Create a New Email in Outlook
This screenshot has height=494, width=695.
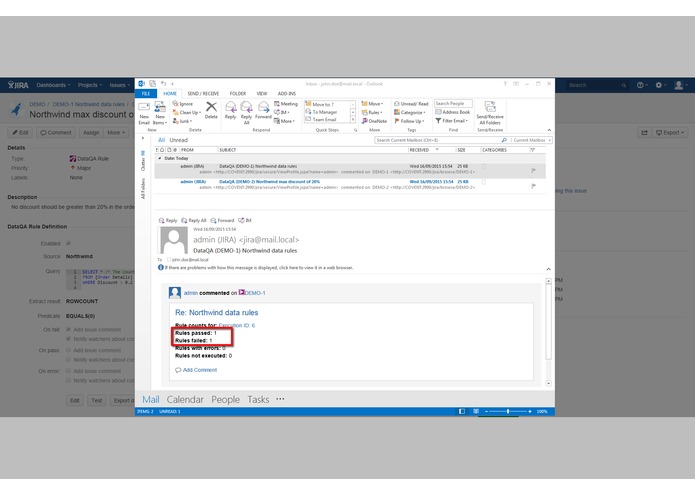click(x=144, y=113)
